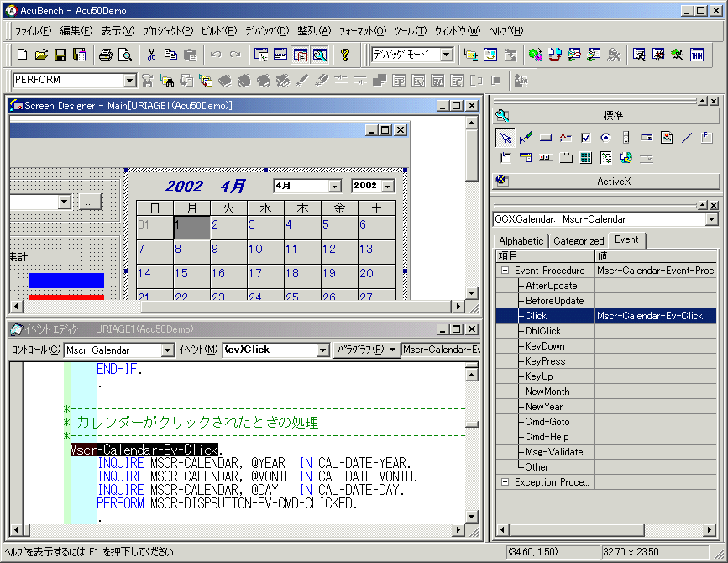728x563 pixels.
Task: Select the push button control tool
Action: tap(546, 138)
